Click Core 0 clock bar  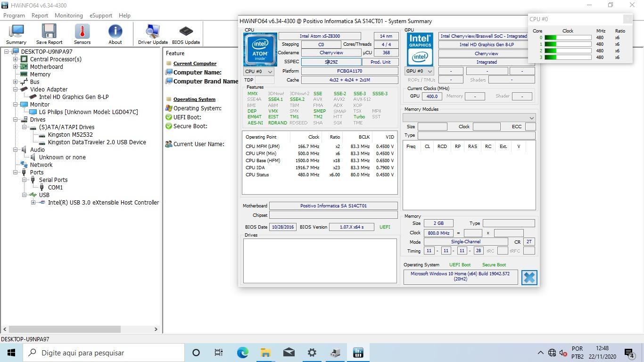568,38
